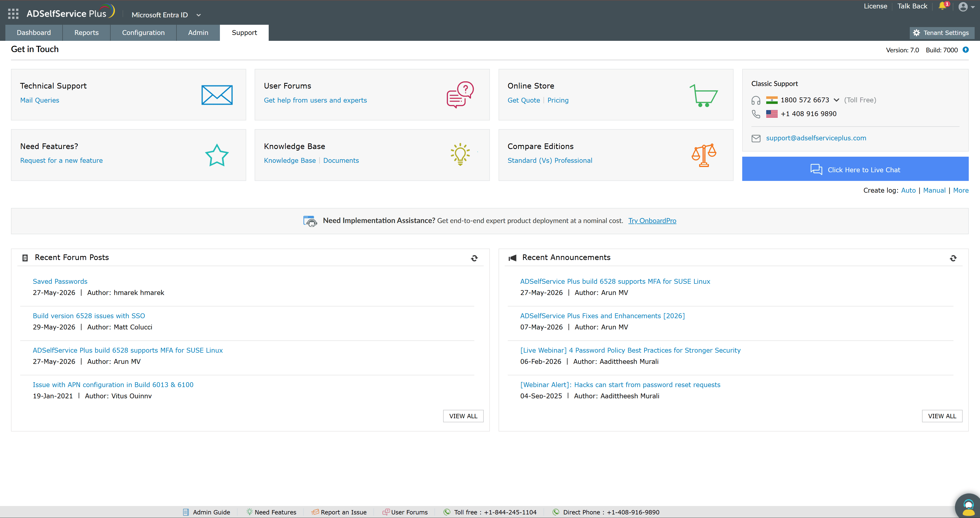The image size is (980, 518).
Task: Click the Try OnboardPro link
Action: click(652, 221)
